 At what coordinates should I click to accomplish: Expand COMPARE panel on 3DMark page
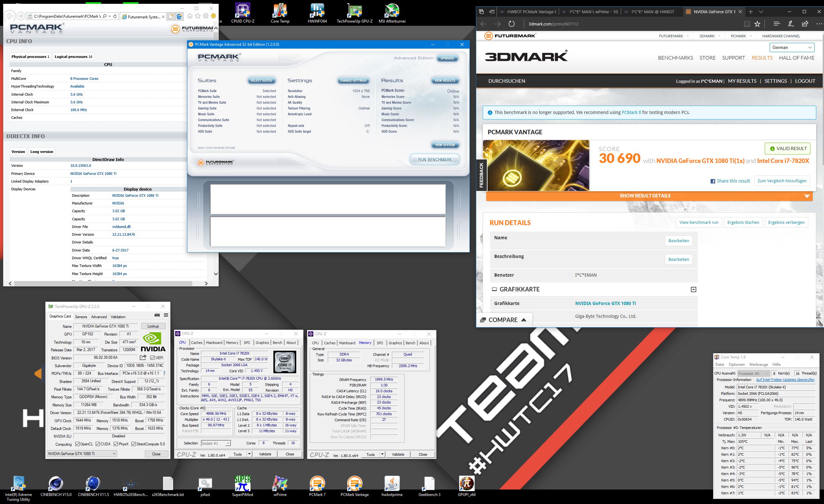(x=504, y=320)
